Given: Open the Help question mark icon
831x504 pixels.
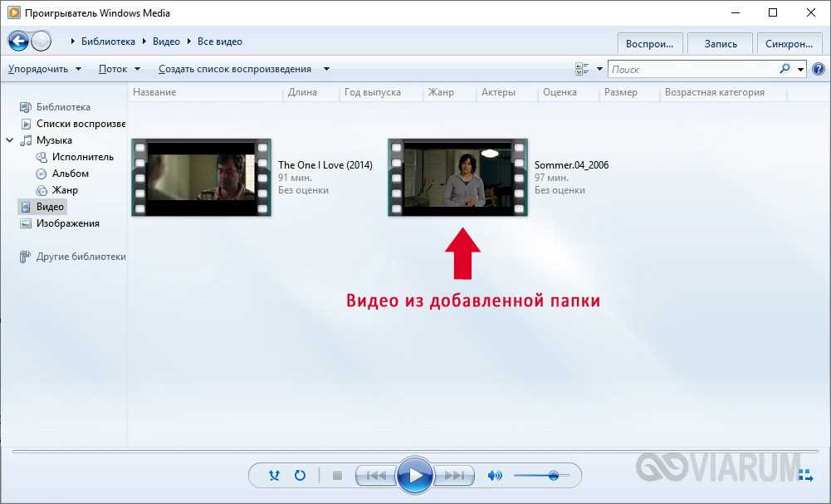Looking at the screenshot, I should [x=819, y=69].
